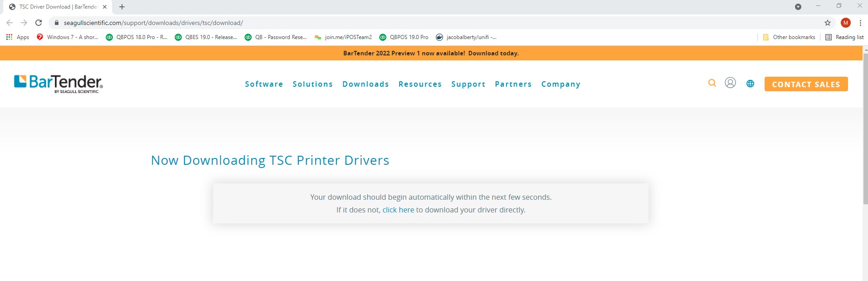
Task: Click the Apps grid bookmark icon
Action: [9, 37]
